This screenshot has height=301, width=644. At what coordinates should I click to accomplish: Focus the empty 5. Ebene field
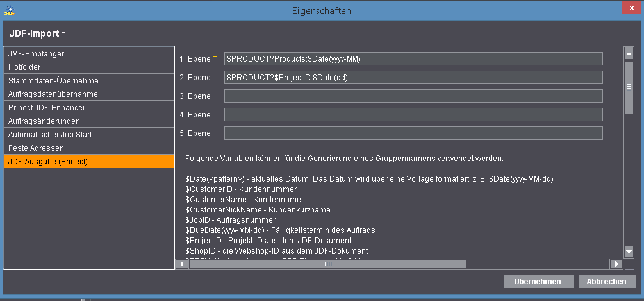pyautogui.click(x=413, y=133)
